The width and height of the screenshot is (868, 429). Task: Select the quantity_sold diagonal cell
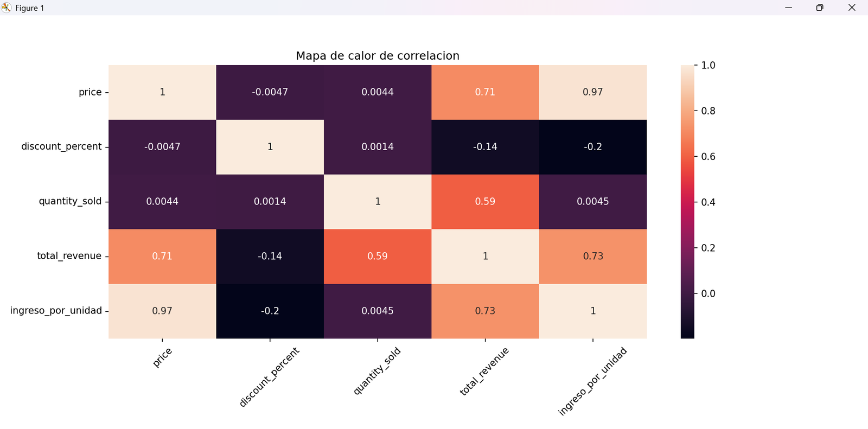tap(378, 201)
